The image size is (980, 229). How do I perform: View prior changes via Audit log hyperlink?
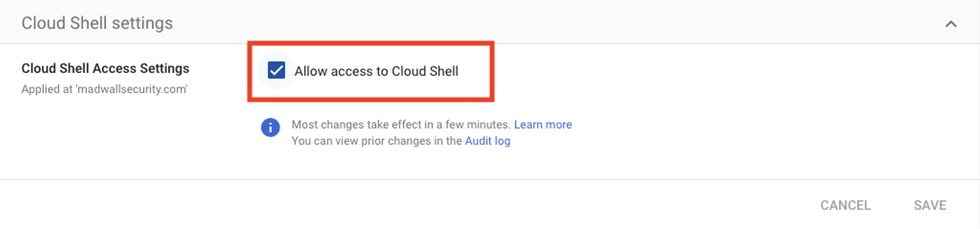[487, 141]
